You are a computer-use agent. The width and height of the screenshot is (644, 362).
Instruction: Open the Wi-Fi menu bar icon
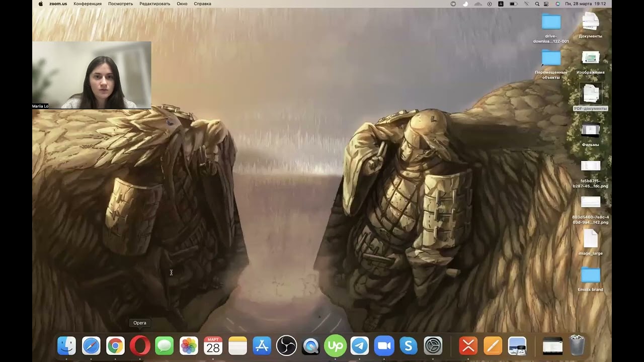tap(526, 4)
